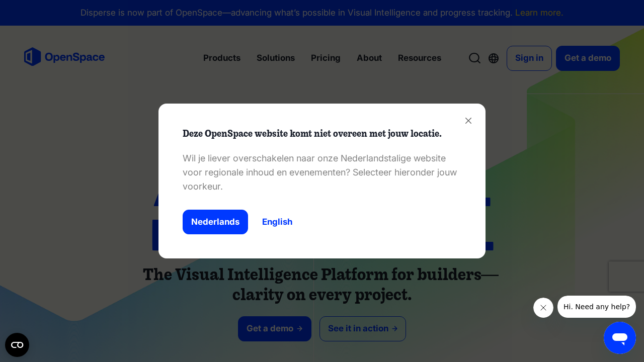The height and width of the screenshot is (362, 644).
Task: Select the 'Hi. Need any help?' chat prompt
Action: (596, 307)
